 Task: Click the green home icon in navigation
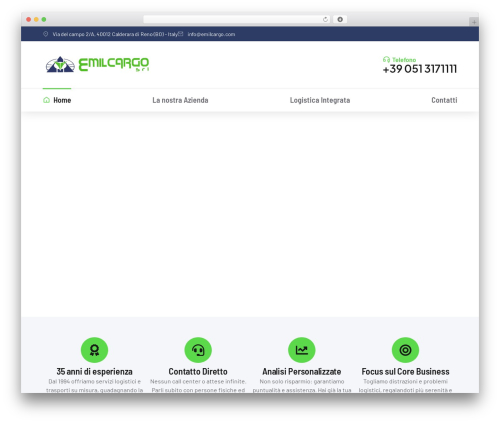[46, 100]
